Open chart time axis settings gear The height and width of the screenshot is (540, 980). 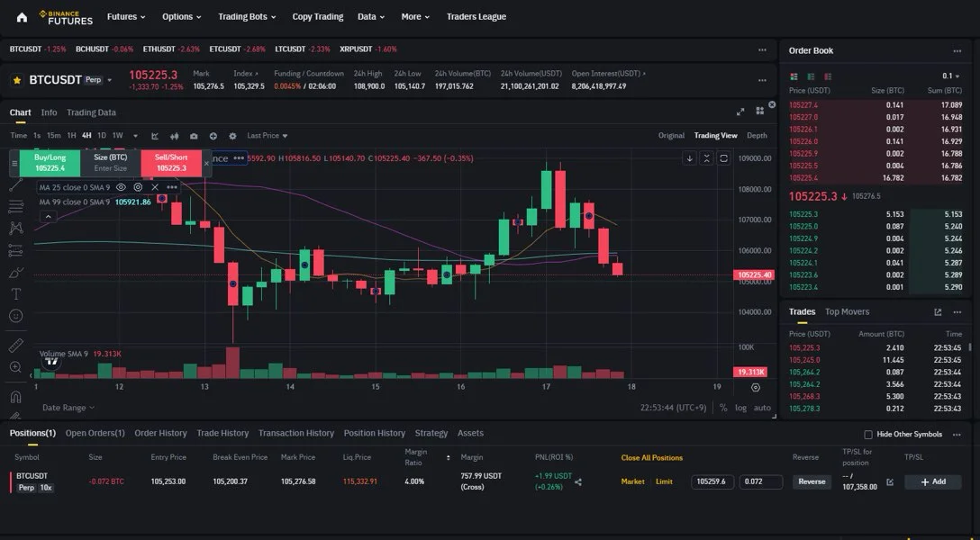[x=756, y=388]
